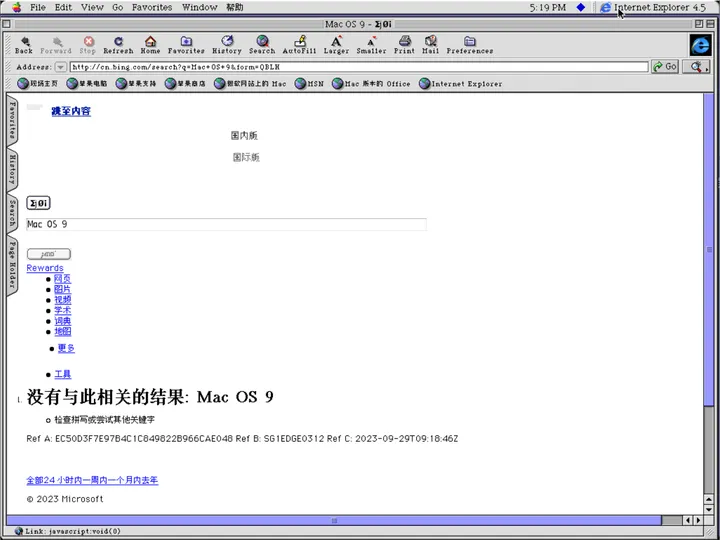Open the Apple menu icon
The height and width of the screenshot is (540, 720).
17,7
